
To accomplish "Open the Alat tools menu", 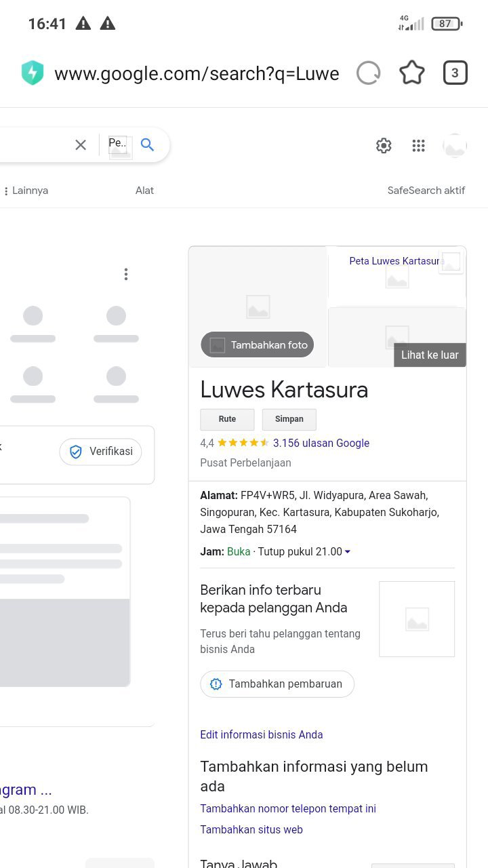I will point(144,191).
